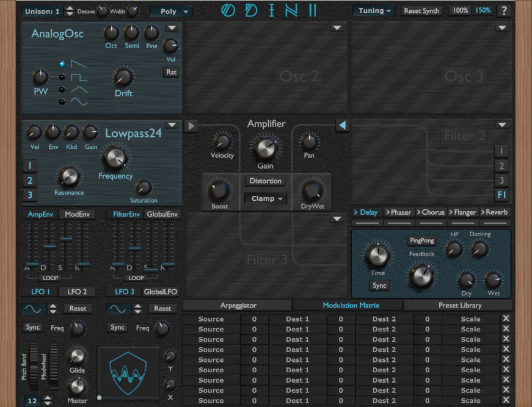Click the LFO 3 sine waveform display
This screenshot has height=407, width=532.
(x=118, y=309)
